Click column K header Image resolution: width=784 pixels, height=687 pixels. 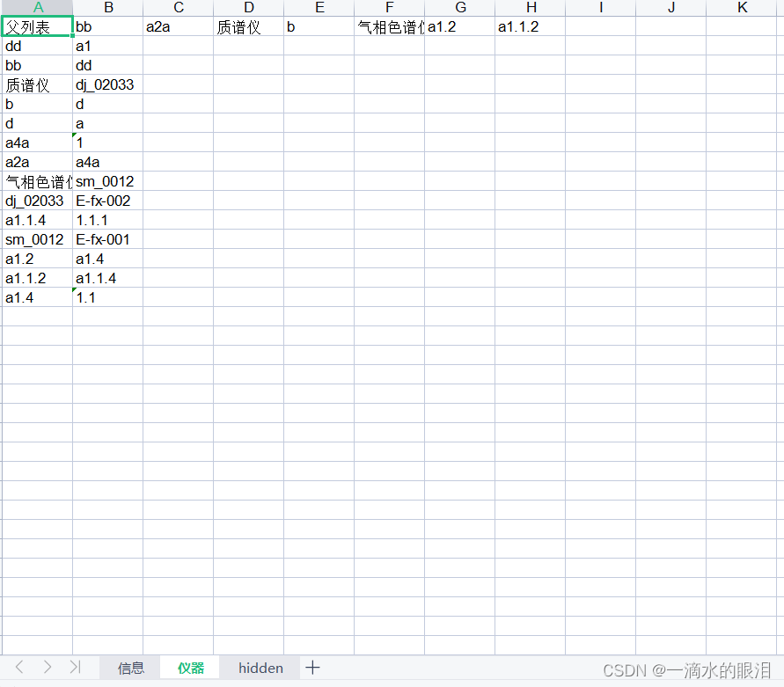742,8
